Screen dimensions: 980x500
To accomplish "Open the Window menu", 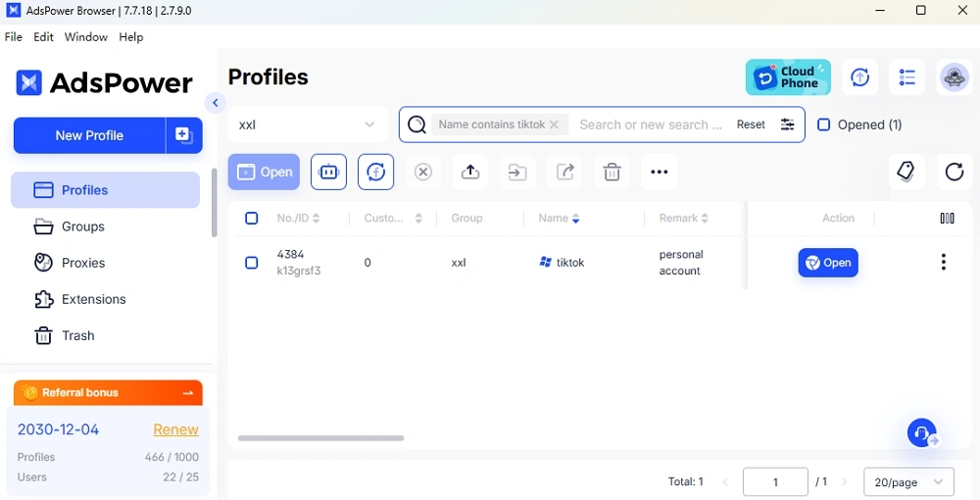I will (85, 37).
